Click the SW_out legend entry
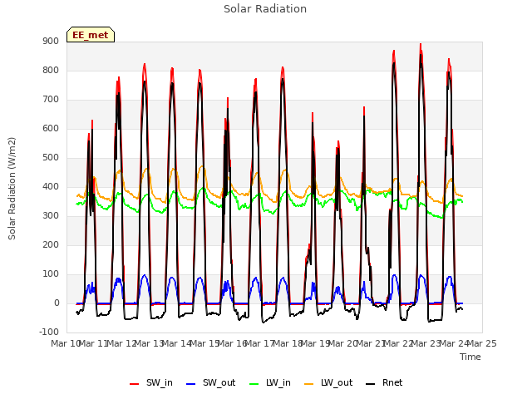This screenshot has width=532, height=399. coord(210,382)
